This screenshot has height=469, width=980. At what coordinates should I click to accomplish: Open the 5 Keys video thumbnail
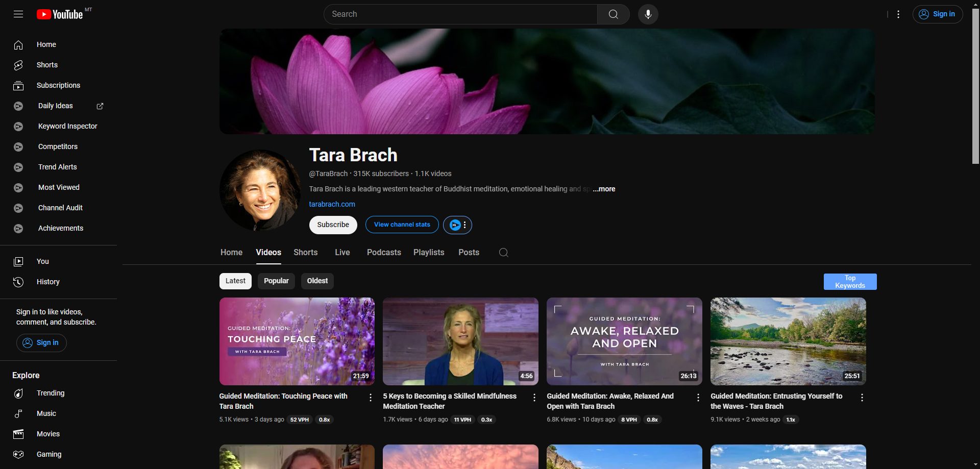tap(460, 341)
